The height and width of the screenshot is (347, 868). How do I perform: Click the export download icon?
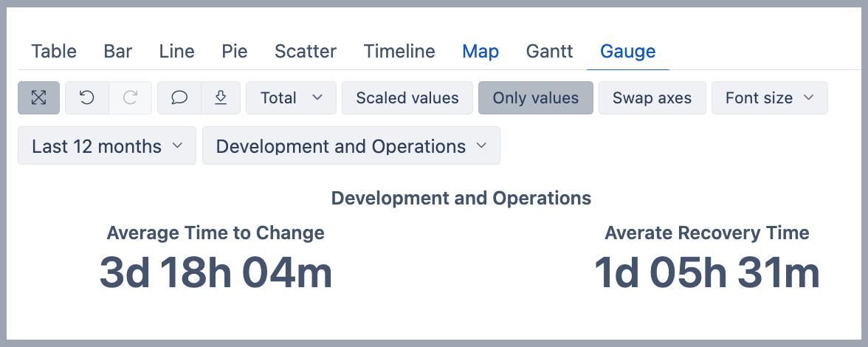coord(220,98)
